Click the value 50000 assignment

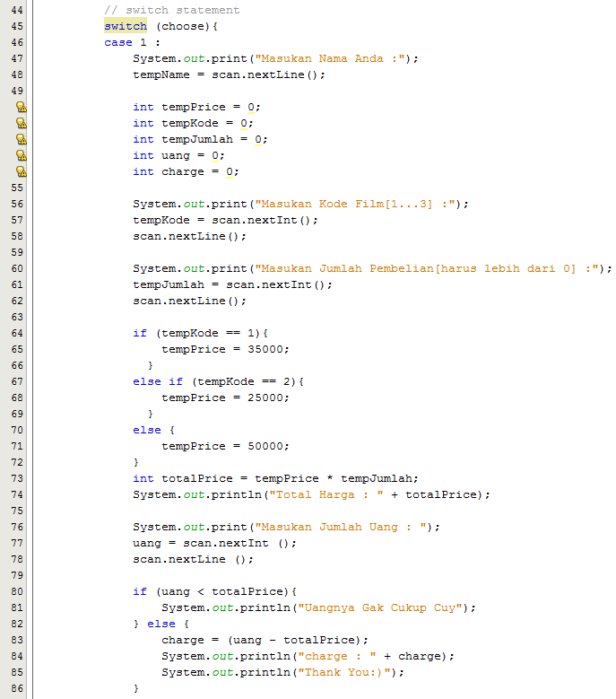coord(225,446)
